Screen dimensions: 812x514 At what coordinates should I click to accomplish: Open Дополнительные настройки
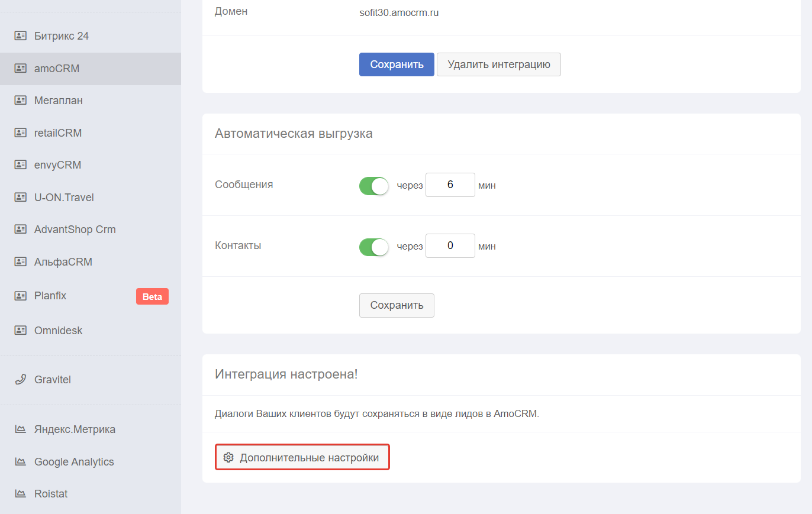(x=302, y=458)
